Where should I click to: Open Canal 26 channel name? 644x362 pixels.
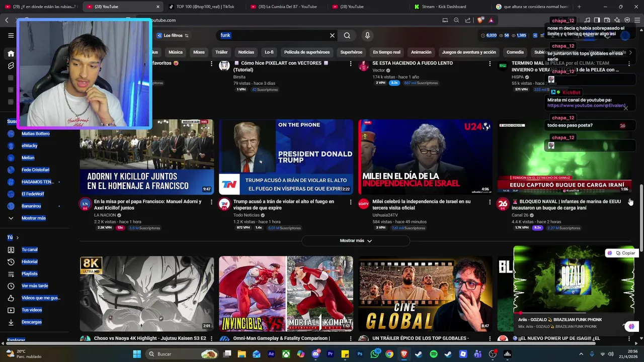[520, 215]
